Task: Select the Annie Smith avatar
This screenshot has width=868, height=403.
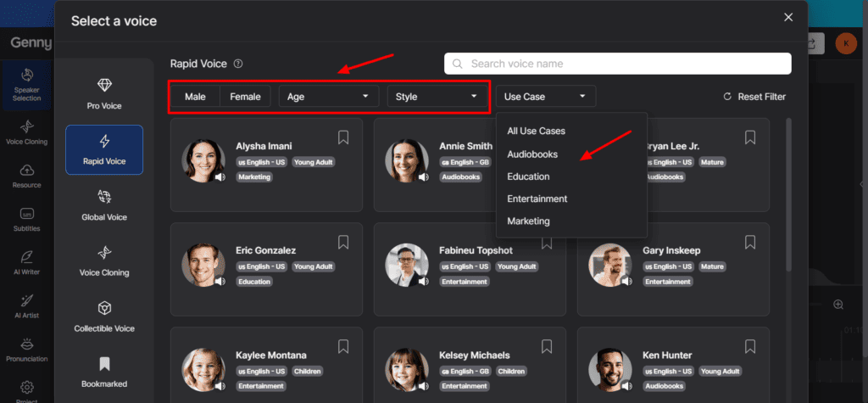Action: click(407, 160)
